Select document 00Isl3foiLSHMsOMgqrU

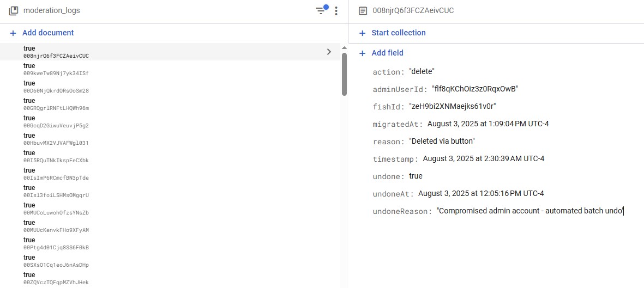click(x=171, y=191)
